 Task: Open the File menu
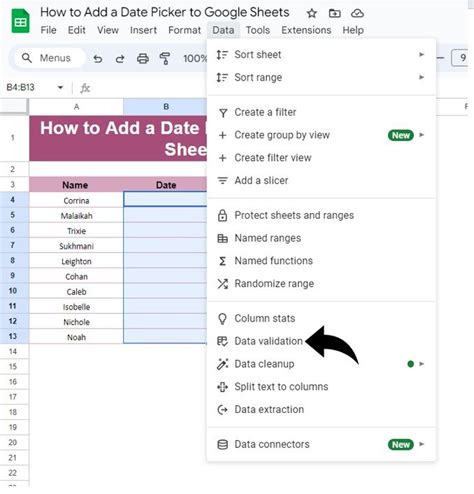tap(49, 30)
